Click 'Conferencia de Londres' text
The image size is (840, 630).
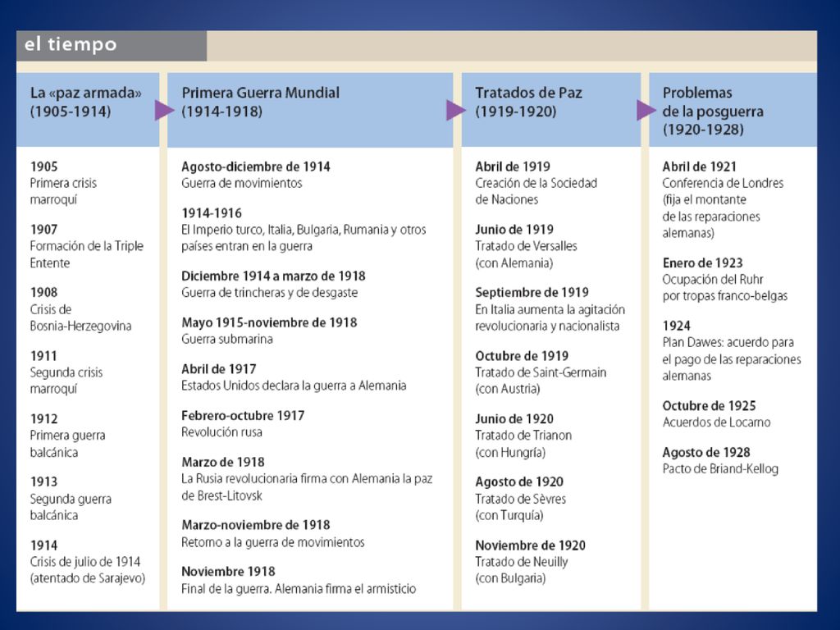pos(723,183)
